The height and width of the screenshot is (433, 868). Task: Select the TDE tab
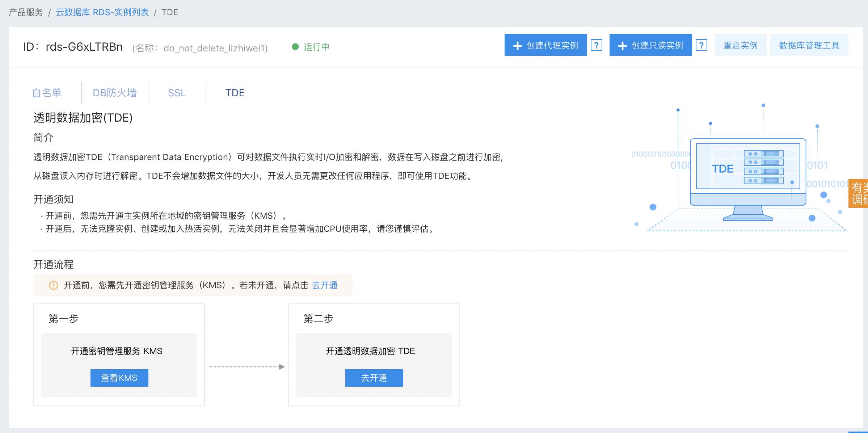click(x=235, y=93)
